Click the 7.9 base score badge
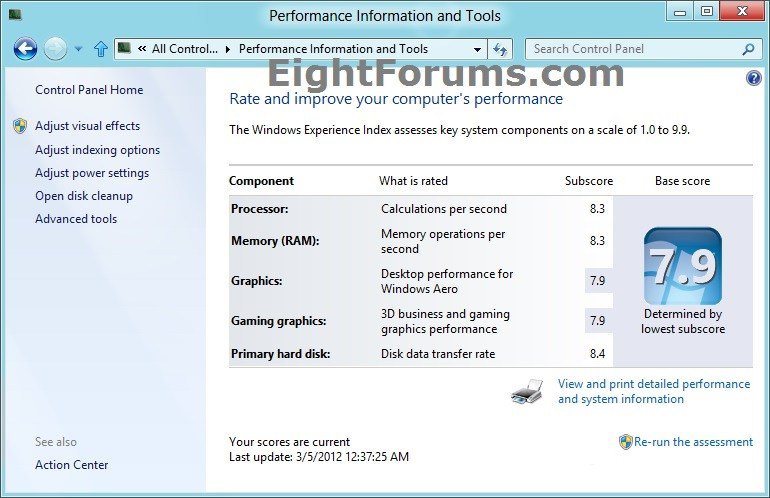Viewport: 770px width, 498px height. click(x=683, y=266)
